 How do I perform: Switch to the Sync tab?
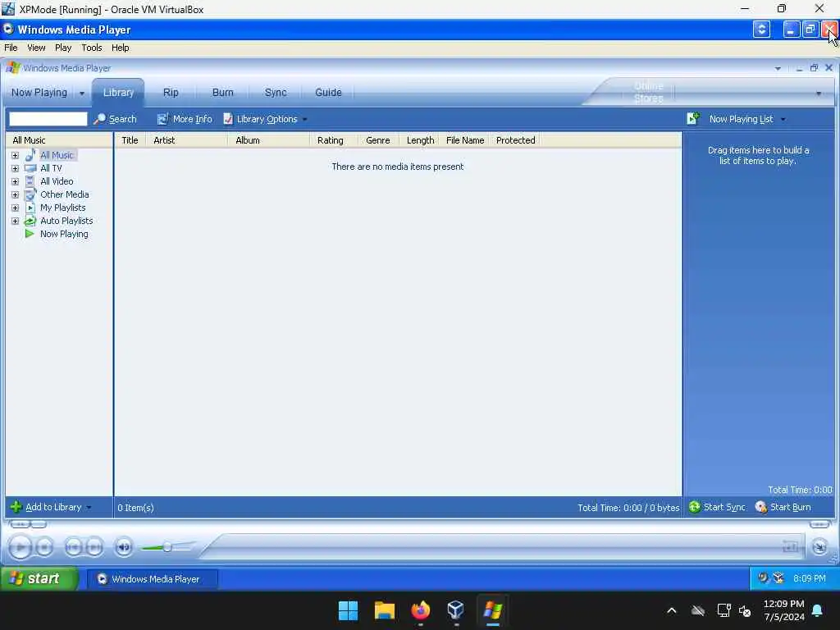(x=276, y=92)
